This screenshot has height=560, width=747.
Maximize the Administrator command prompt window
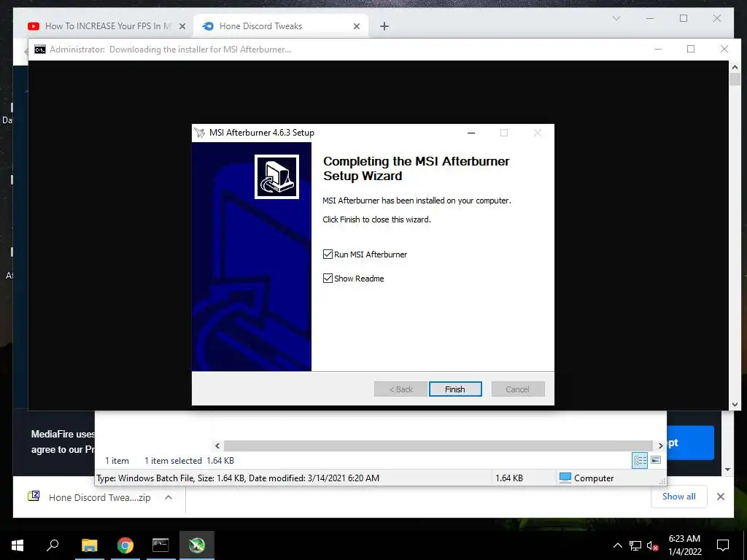tap(691, 49)
